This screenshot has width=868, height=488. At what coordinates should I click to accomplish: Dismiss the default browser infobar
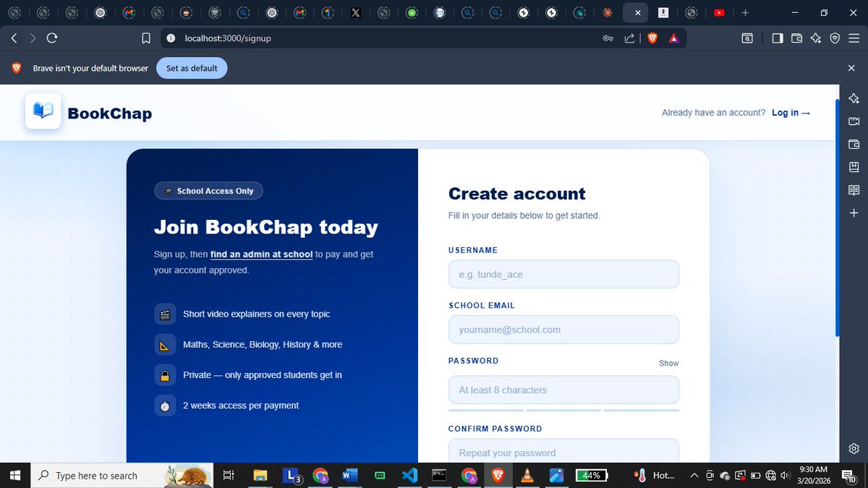pos(851,68)
